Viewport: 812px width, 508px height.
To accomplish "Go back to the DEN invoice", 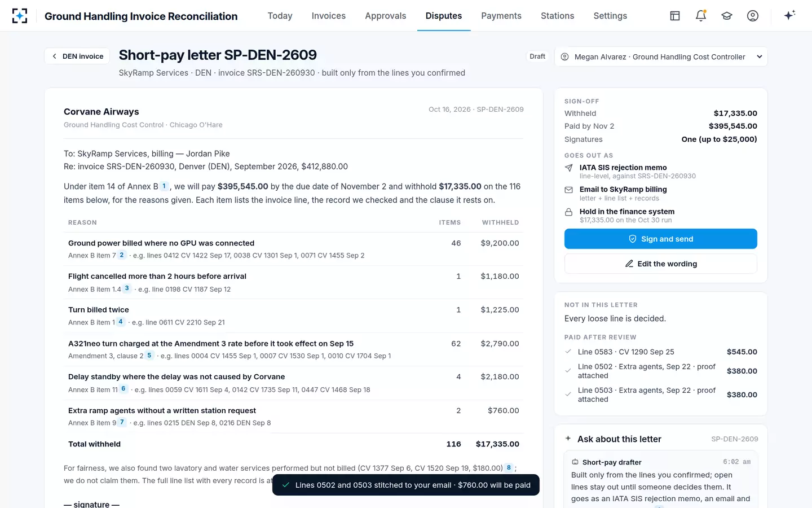I will (77, 56).
